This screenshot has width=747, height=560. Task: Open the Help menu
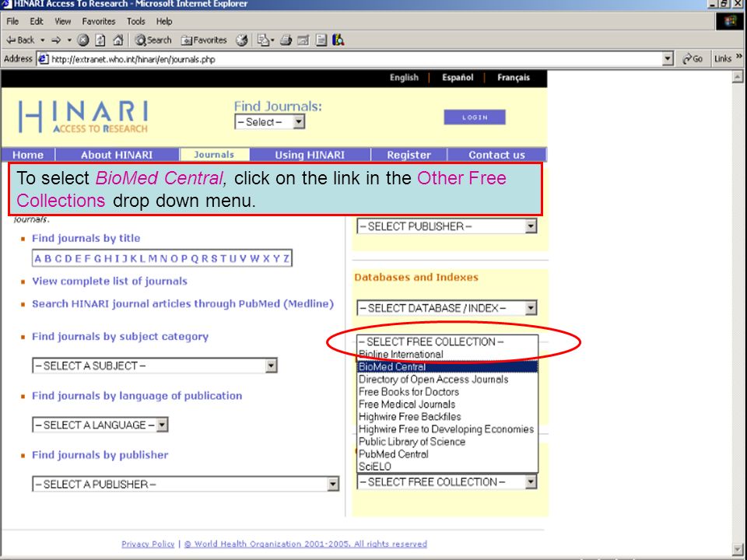click(x=164, y=22)
